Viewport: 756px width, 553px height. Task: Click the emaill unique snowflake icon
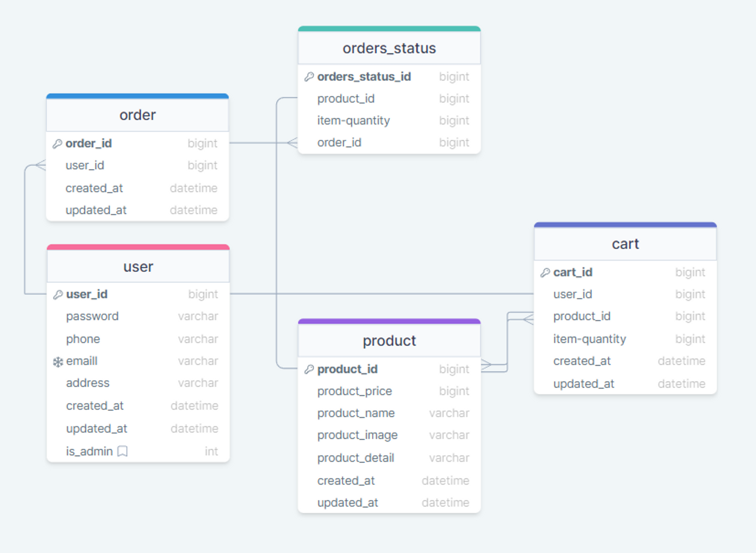[x=58, y=362]
